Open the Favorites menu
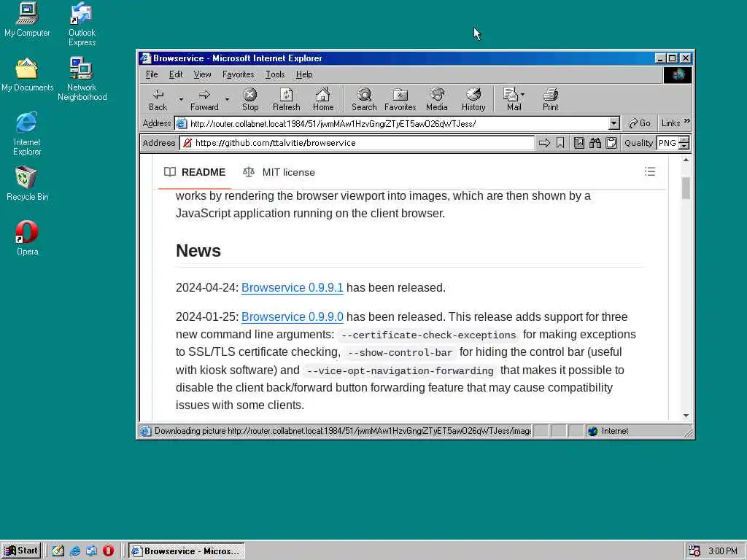747x560 pixels. (239, 74)
